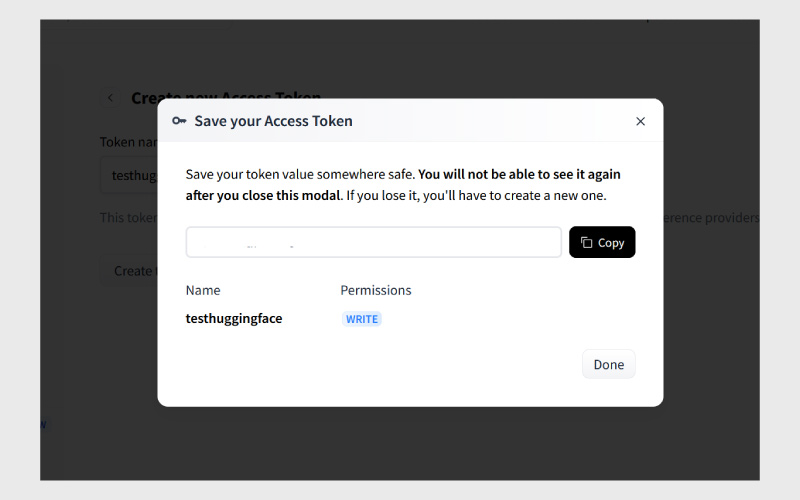Select the testhuggingface token name text
Screen dimensions: 800x500
pos(234,319)
